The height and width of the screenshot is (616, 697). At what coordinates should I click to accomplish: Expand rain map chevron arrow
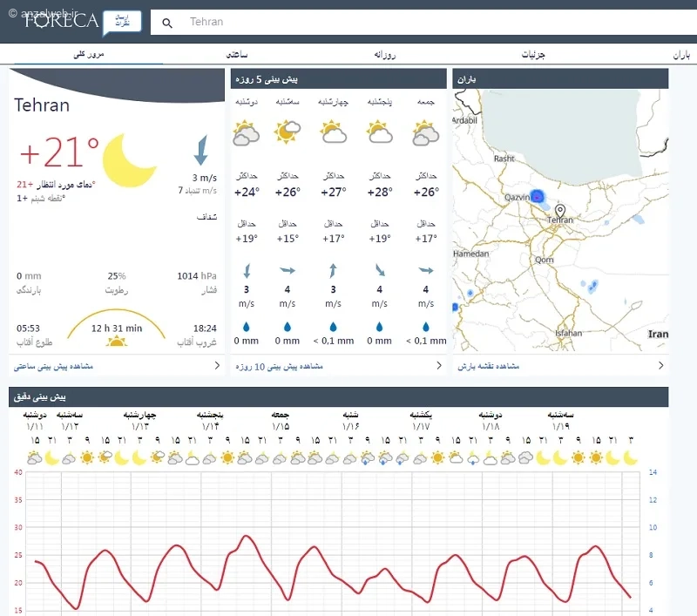point(660,365)
